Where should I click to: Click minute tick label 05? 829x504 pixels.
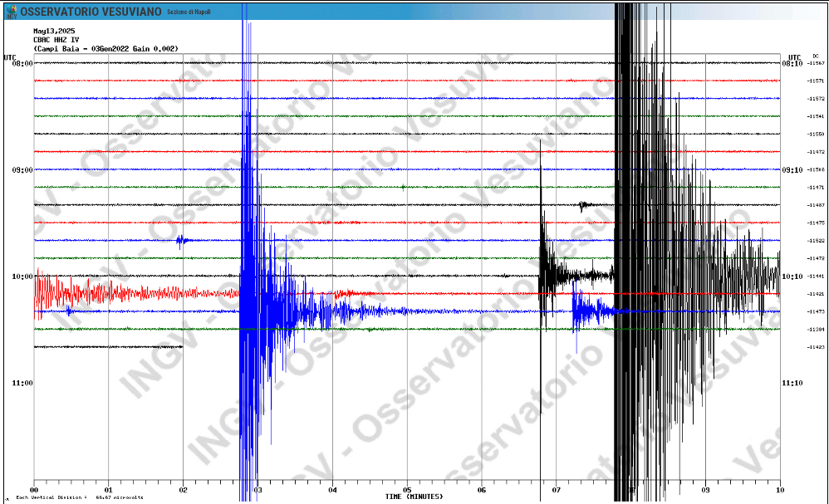click(407, 490)
